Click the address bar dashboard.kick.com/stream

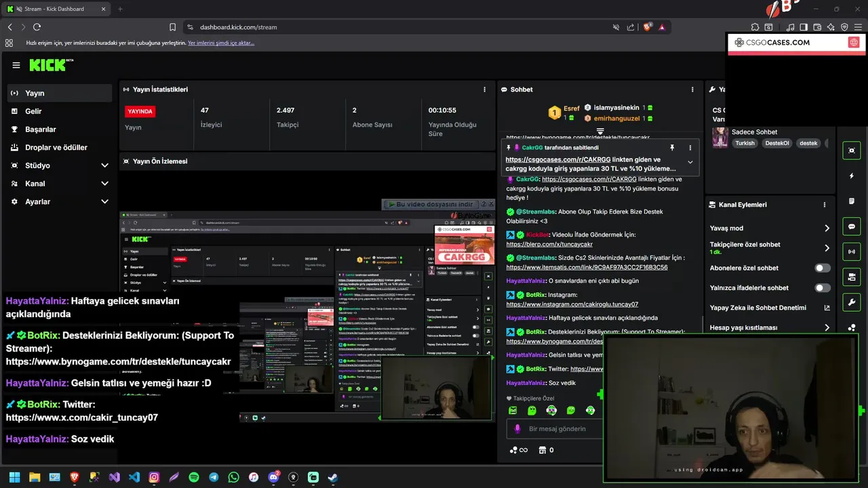[x=238, y=27]
